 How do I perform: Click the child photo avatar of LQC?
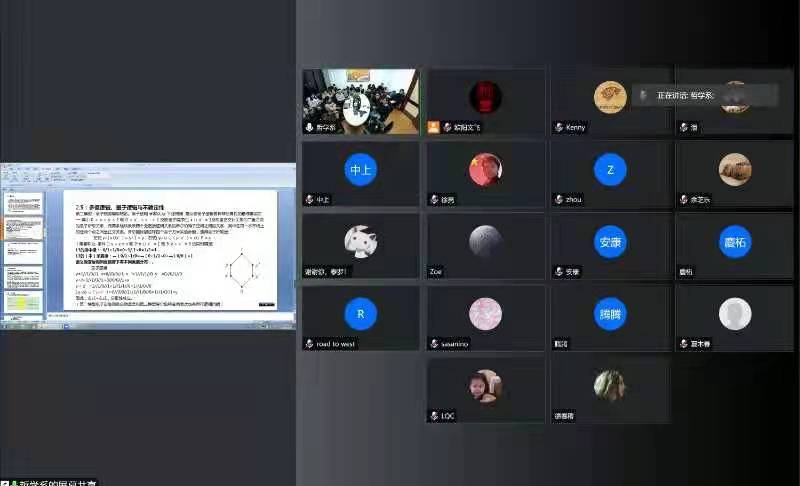pyautogui.click(x=485, y=386)
